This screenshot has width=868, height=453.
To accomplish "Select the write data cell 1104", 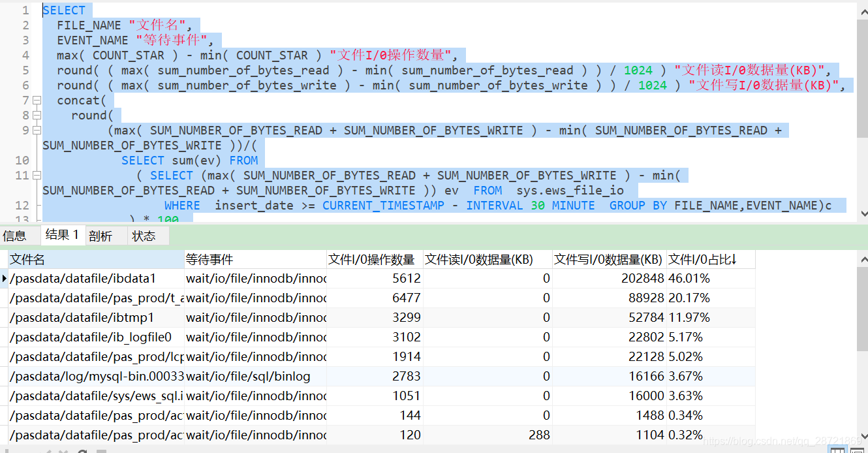I will [609, 435].
